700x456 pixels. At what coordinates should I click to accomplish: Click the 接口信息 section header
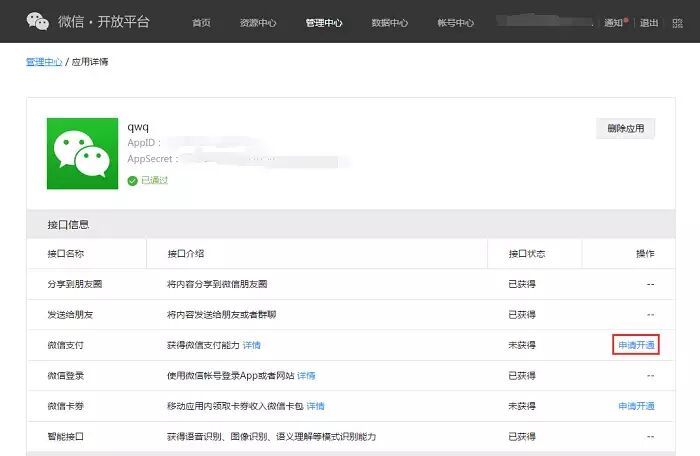pos(68,224)
